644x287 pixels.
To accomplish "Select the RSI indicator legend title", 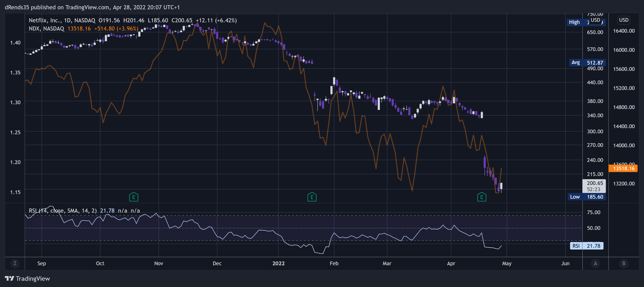I will [x=63, y=211].
